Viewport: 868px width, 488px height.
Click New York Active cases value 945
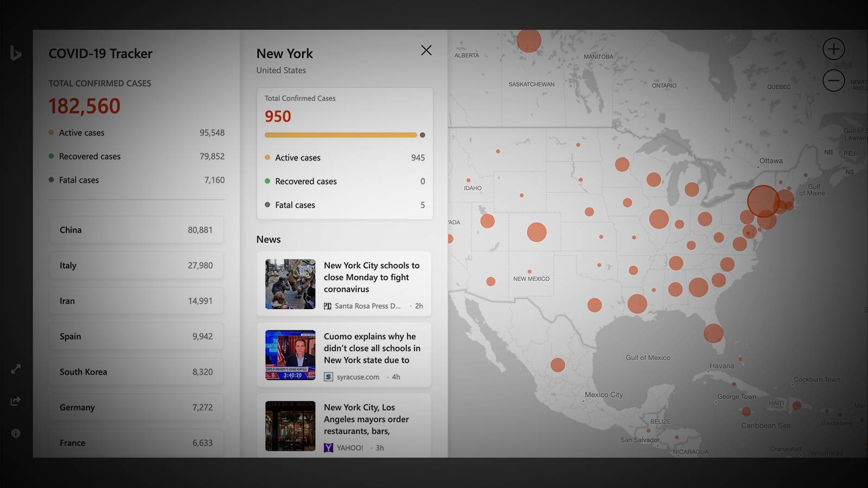(x=418, y=158)
